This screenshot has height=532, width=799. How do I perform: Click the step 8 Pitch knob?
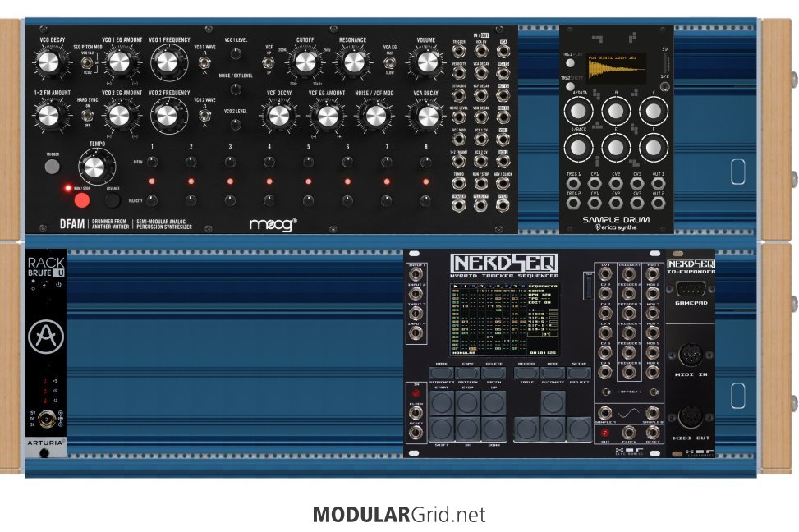[425, 162]
